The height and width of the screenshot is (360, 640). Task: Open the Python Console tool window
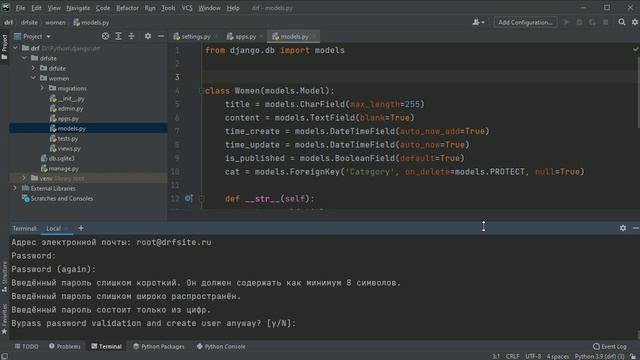221,347
